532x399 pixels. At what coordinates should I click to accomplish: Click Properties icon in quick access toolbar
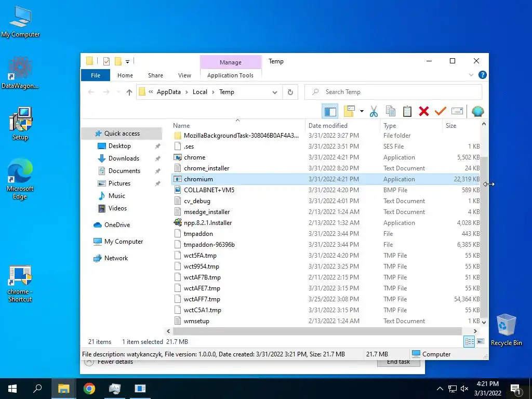(x=107, y=61)
